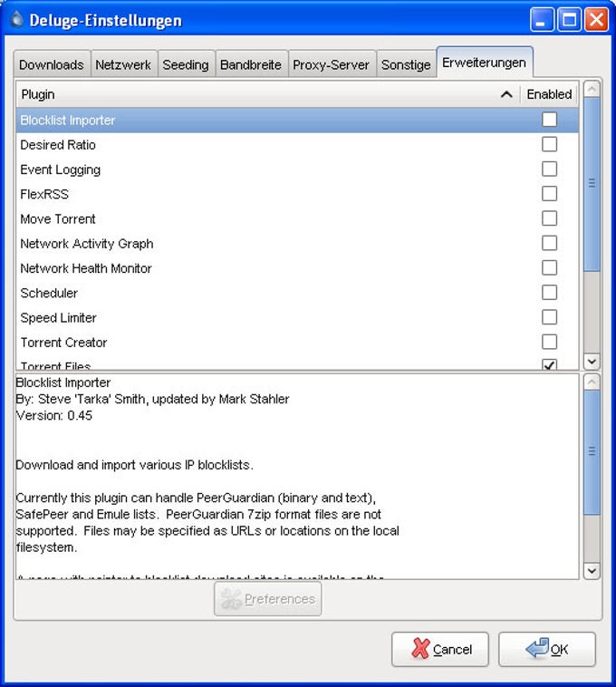Select the Speed Limiter plugin row
The height and width of the screenshot is (687, 616).
click(x=297, y=317)
